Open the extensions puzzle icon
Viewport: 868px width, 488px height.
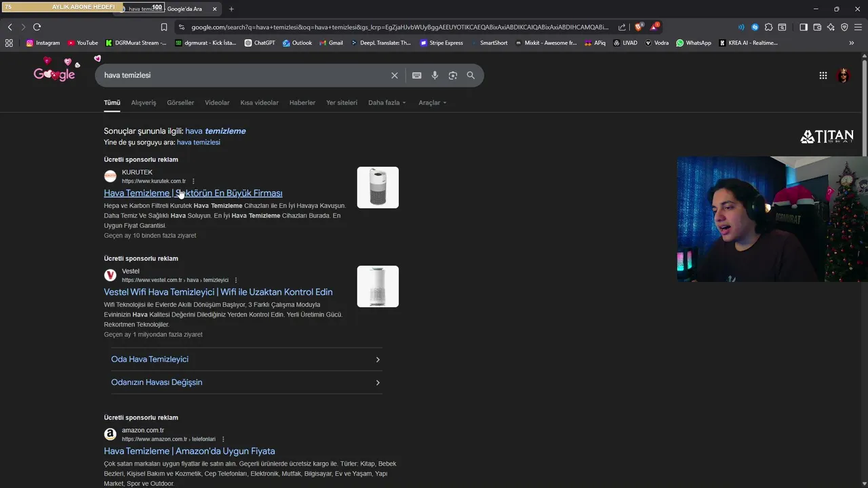[x=768, y=27]
